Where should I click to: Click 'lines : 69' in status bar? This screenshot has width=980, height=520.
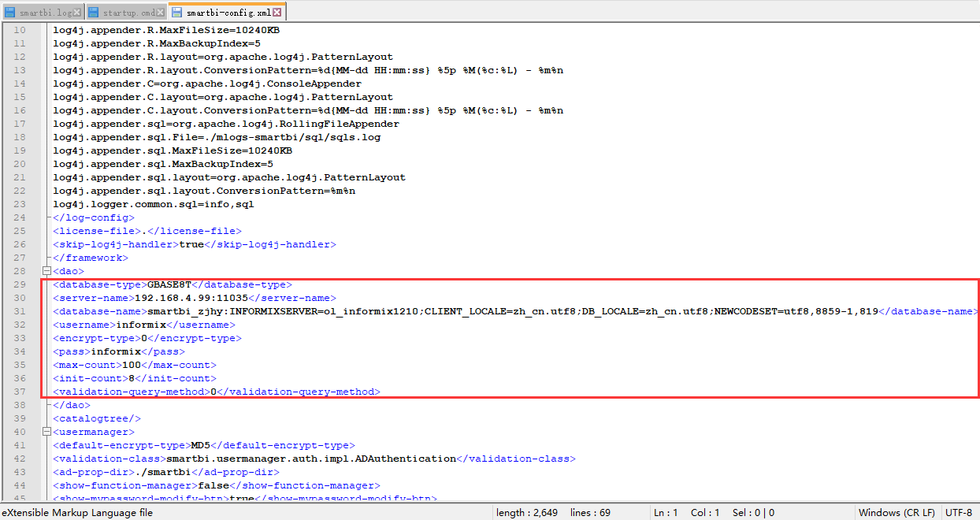pyautogui.click(x=590, y=513)
